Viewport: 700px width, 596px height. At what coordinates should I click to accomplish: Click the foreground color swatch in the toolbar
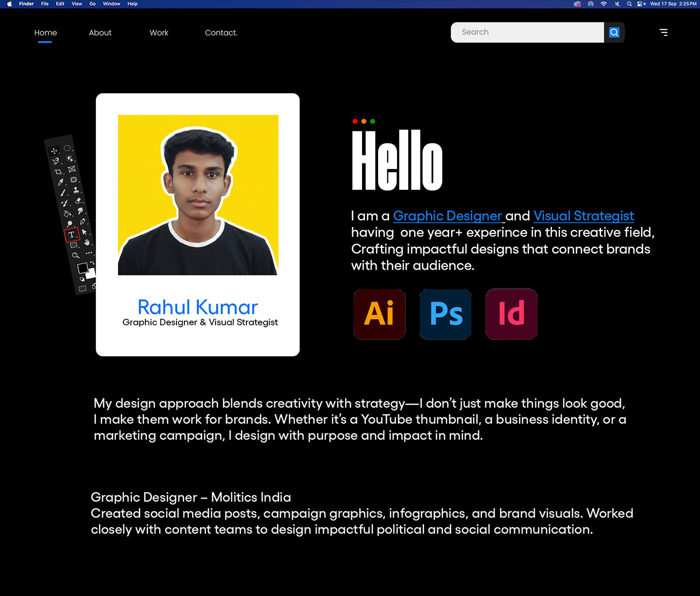click(x=83, y=269)
